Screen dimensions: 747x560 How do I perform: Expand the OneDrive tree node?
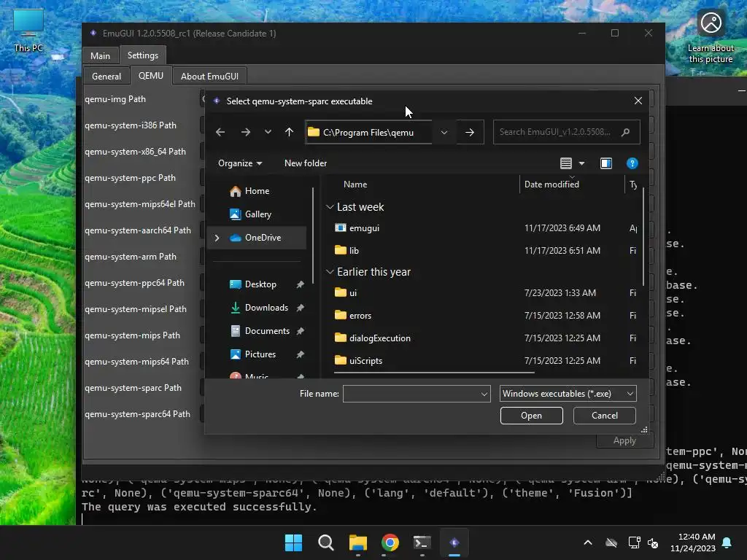tap(217, 238)
